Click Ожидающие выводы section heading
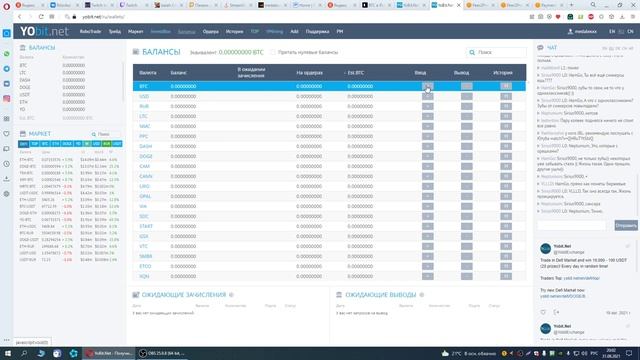 [380, 295]
